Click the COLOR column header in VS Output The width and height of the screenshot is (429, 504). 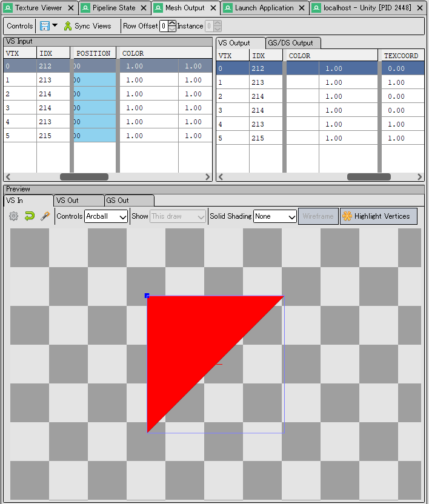(332, 56)
